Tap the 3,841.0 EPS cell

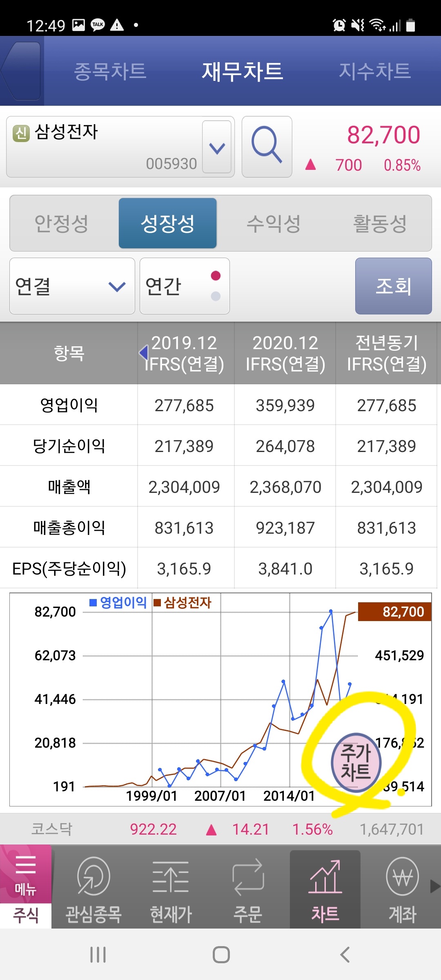coord(285,568)
